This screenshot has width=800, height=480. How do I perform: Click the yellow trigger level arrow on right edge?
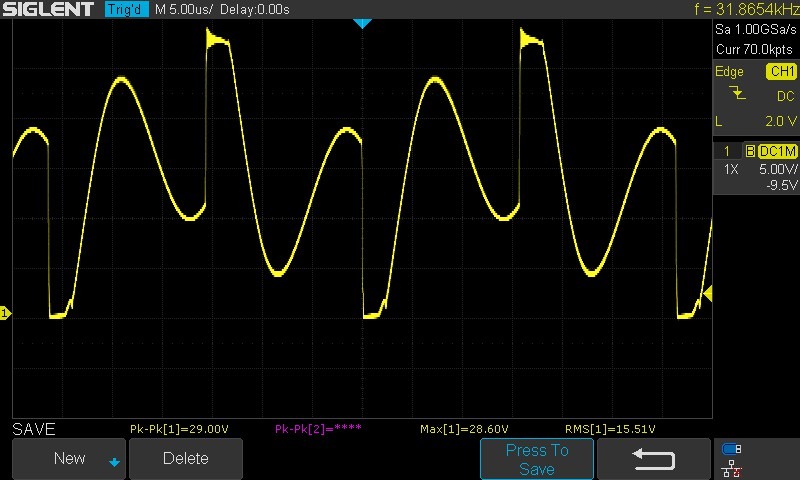click(708, 293)
